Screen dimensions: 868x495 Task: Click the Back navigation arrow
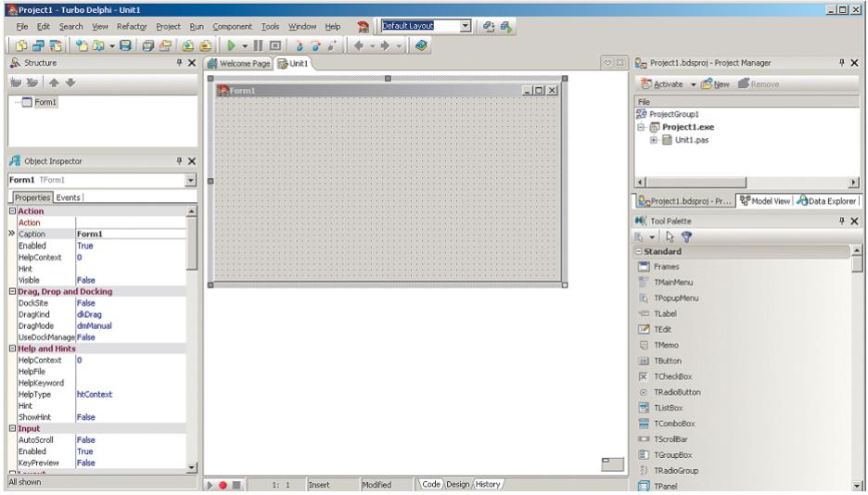tap(359, 46)
